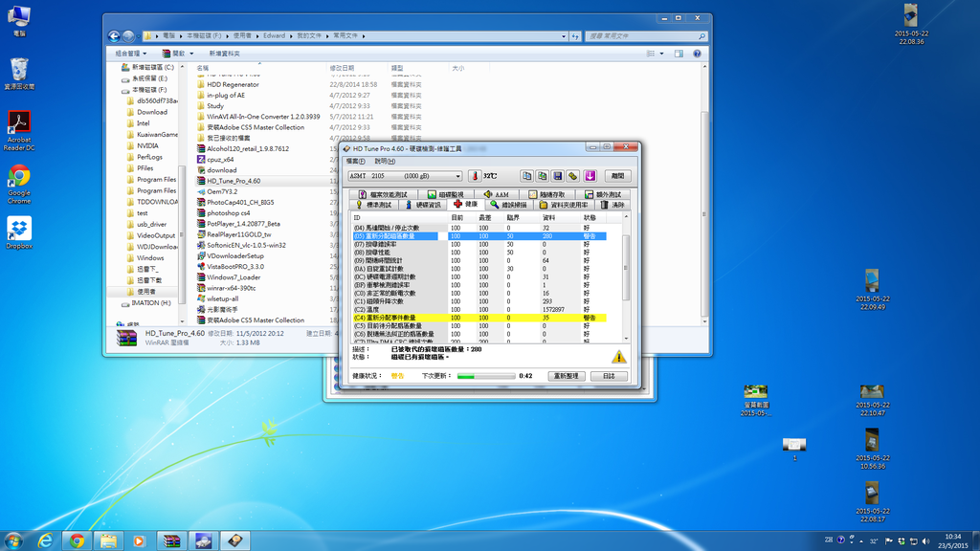Image resolution: width=980 pixels, height=551 pixels.
Task: Switch to the 資料夾使用率 tab
Action: click(564, 205)
